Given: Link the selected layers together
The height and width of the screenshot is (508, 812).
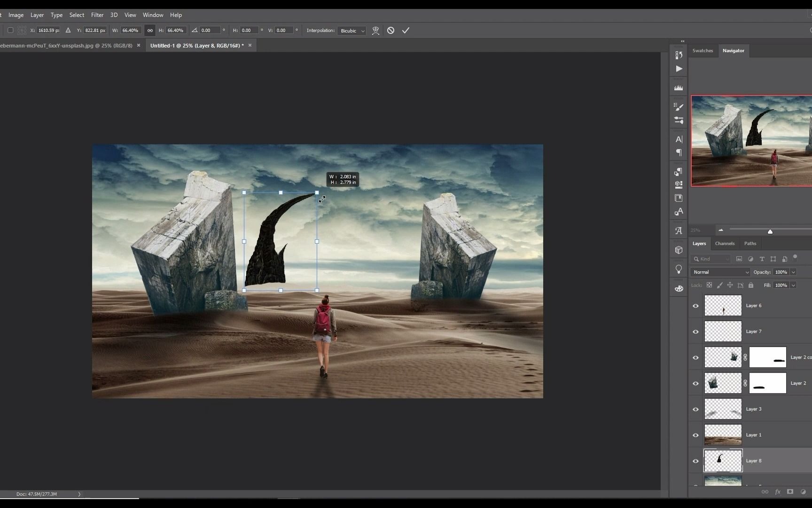Looking at the screenshot, I should click(x=765, y=492).
